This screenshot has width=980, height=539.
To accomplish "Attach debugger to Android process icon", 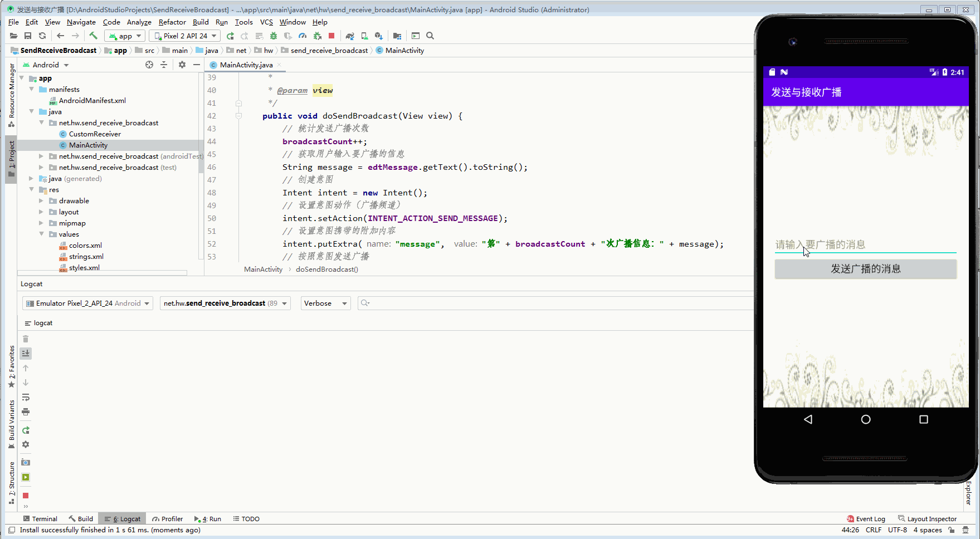I will (318, 36).
